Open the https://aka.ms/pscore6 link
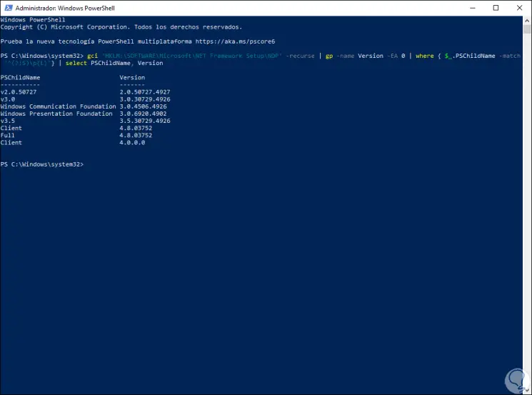Image resolution: width=532 pixels, height=395 pixels. point(234,41)
